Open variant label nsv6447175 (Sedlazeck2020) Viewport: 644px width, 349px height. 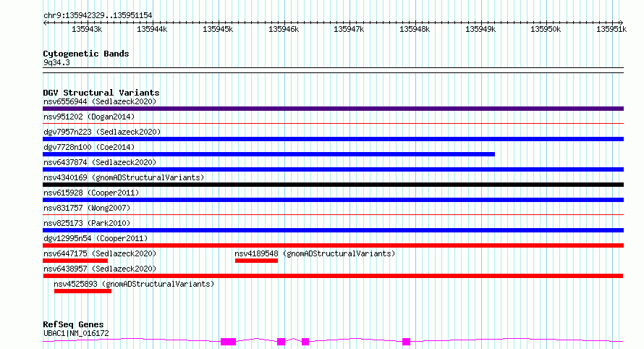pyautogui.click(x=100, y=253)
